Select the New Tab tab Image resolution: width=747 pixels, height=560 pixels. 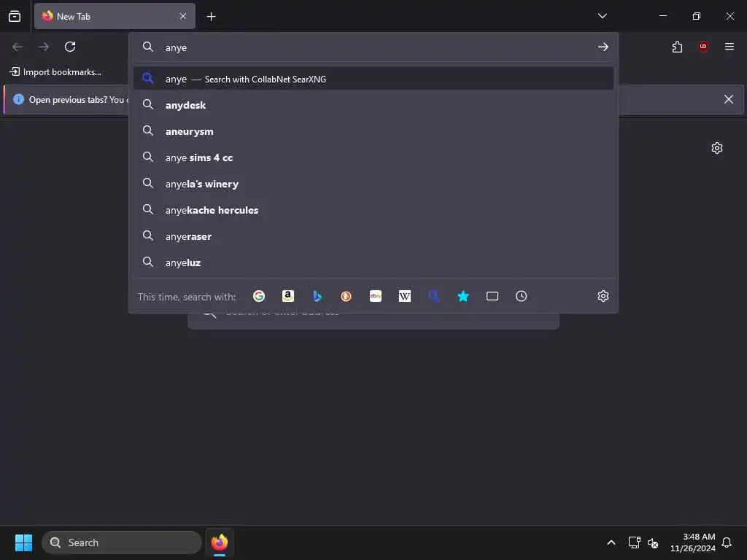(115, 16)
